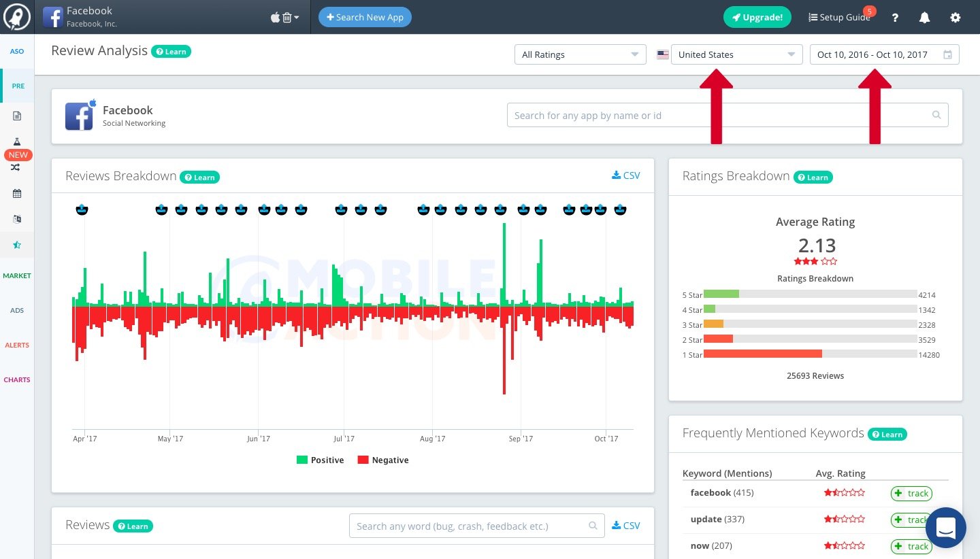Open the Setup Guide
980x559 pixels.
tap(839, 17)
